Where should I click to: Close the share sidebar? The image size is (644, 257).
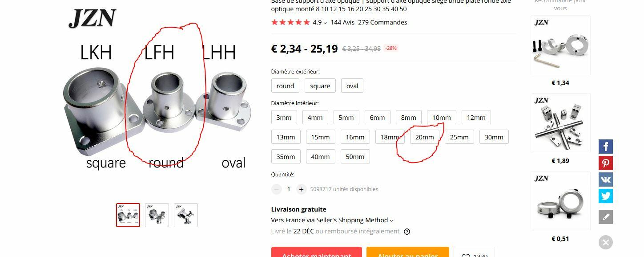[605, 242]
